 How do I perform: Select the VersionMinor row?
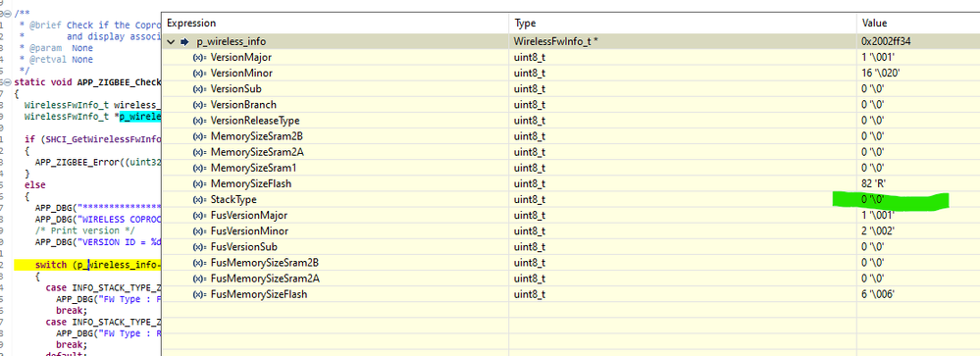coord(571,74)
